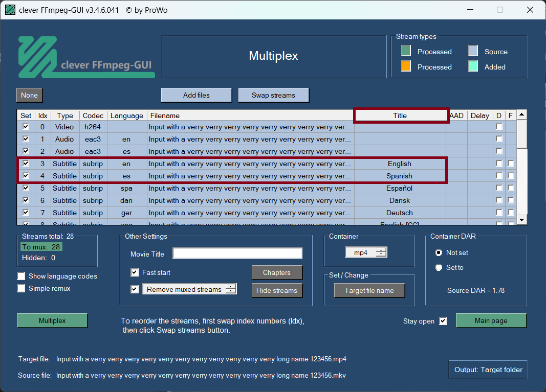Click the Added stream type color swatch
546x392 pixels.
(x=473, y=66)
